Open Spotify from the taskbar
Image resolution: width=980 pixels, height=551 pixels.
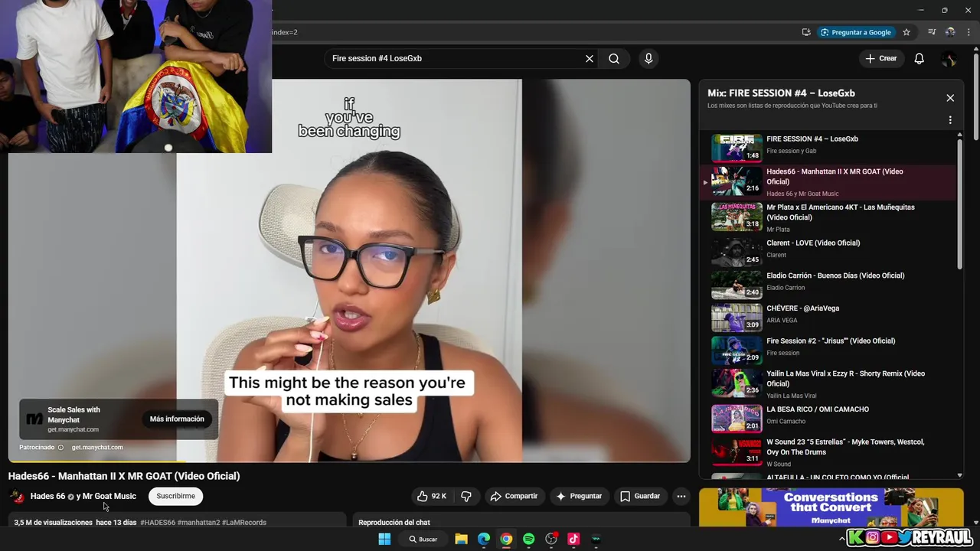(x=528, y=539)
